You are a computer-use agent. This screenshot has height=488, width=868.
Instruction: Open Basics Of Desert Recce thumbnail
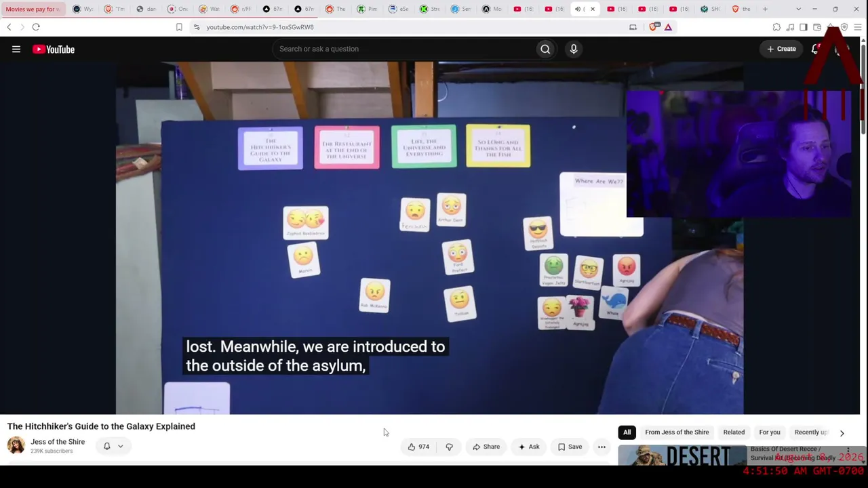click(x=682, y=455)
